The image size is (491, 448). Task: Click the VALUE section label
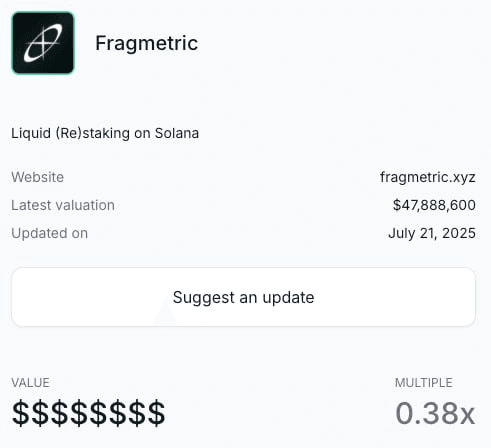tap(30, 383)
